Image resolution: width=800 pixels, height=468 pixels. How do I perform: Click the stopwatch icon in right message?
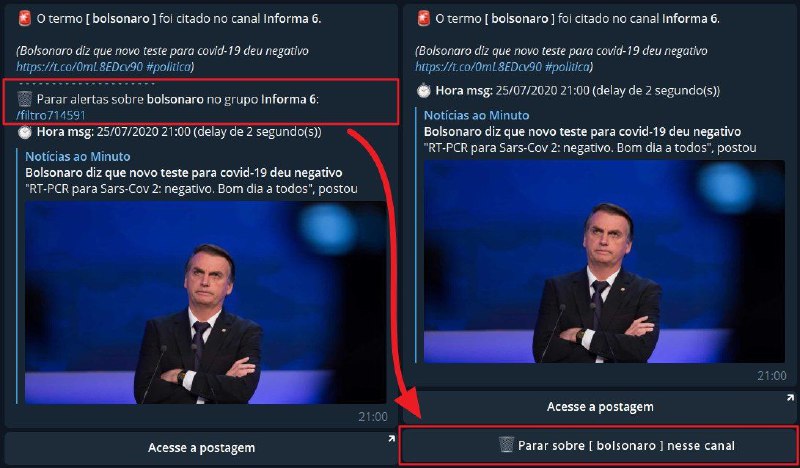[423, 91]
